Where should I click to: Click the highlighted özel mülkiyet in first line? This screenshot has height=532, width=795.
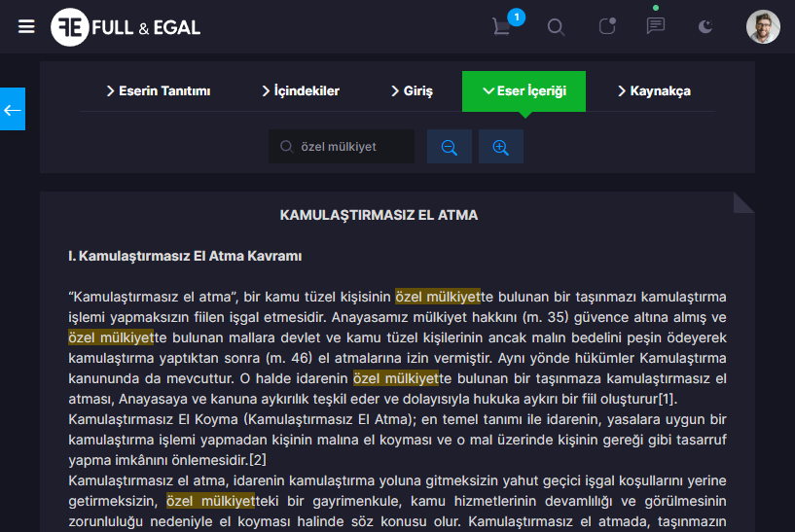pyautogui.click(x=438, y=297)
